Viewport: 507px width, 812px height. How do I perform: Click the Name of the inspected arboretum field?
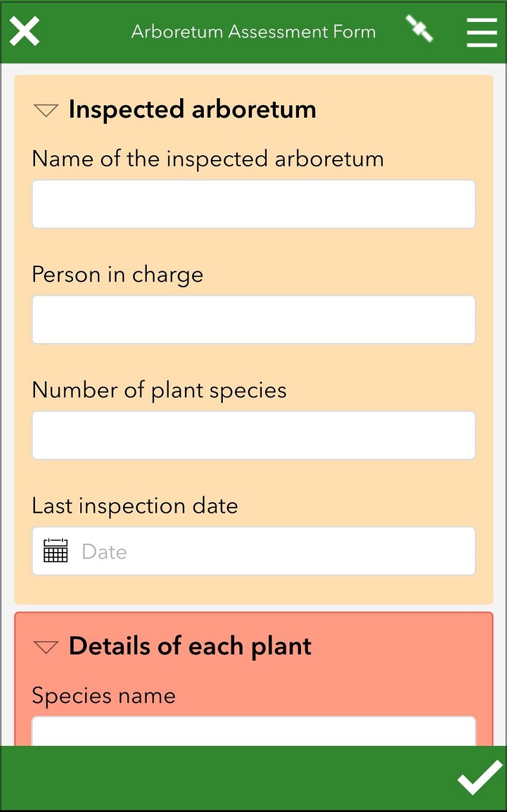click(253, 203)
